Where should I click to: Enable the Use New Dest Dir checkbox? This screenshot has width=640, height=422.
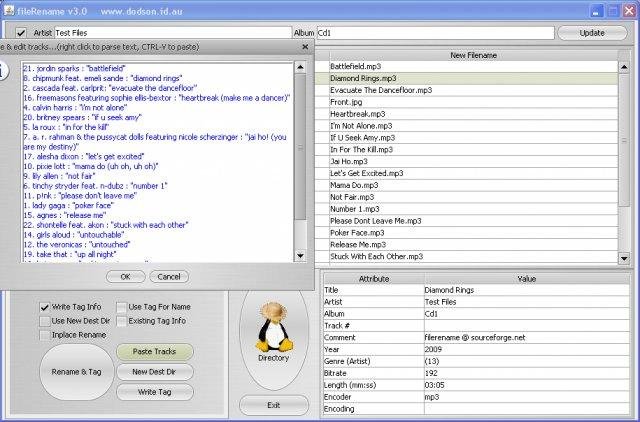(x=45, y=321)
